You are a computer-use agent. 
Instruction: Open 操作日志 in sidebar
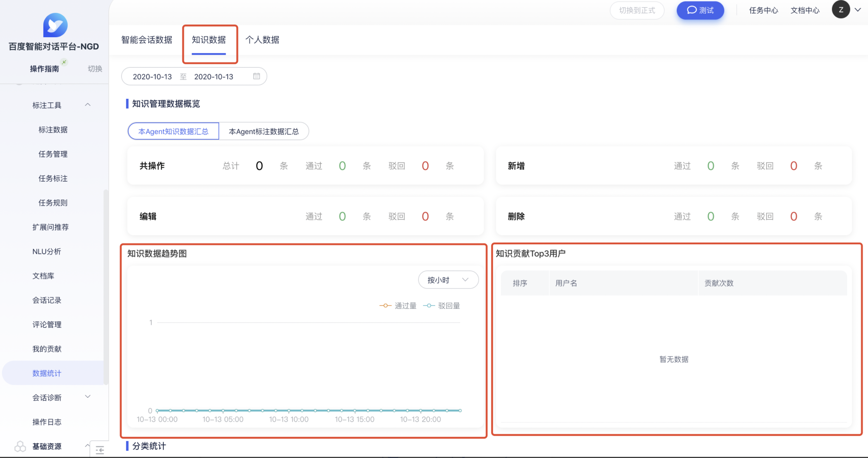coord(46,422)
